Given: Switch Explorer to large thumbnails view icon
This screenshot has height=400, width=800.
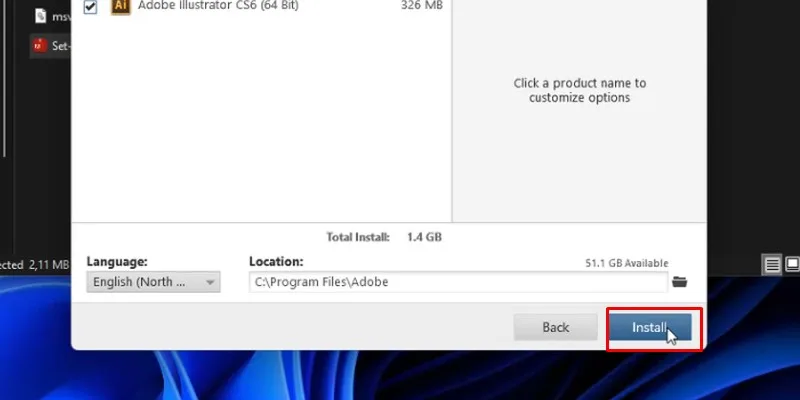Looking at the screenshot, I should pyautogui.click(x=792, y=264).
